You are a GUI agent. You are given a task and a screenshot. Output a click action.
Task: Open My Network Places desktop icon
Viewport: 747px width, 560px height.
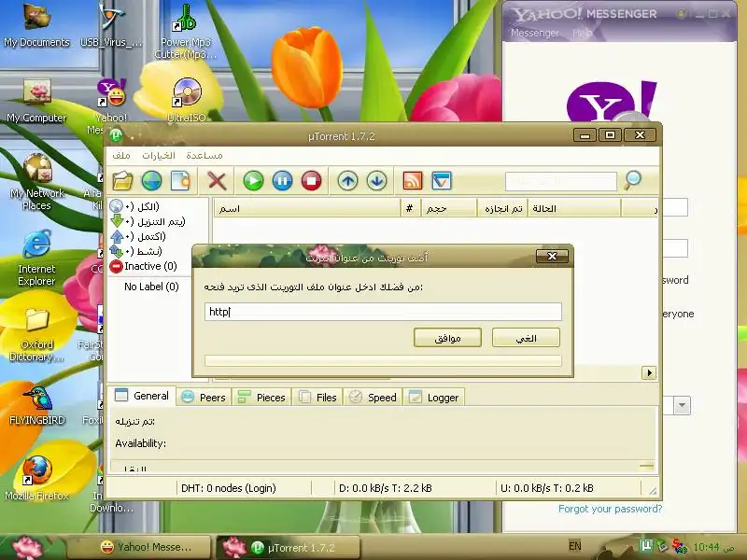click(36, 183)
